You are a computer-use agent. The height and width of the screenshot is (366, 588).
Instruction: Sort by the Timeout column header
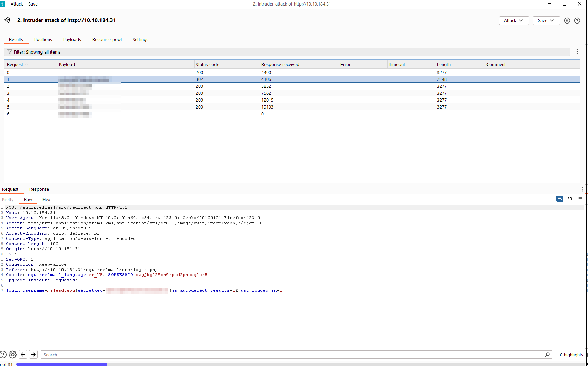pyautogui.click(x=412, y=64)
